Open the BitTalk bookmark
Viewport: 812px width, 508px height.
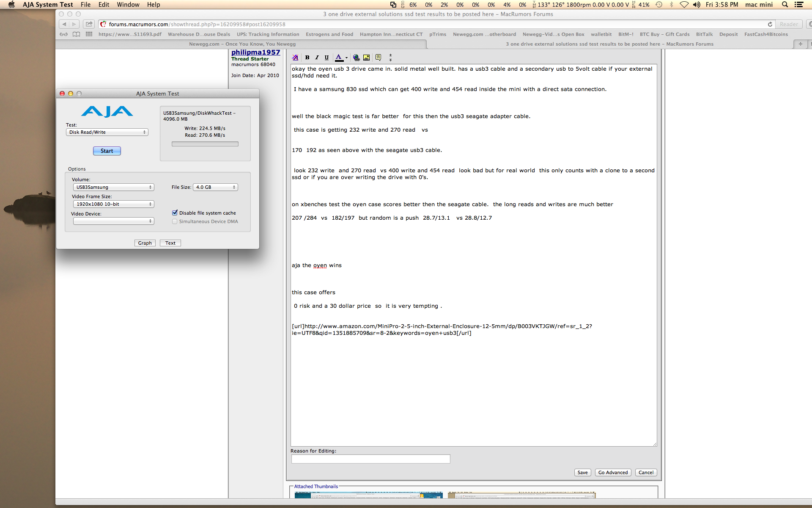tap(704, 34)
